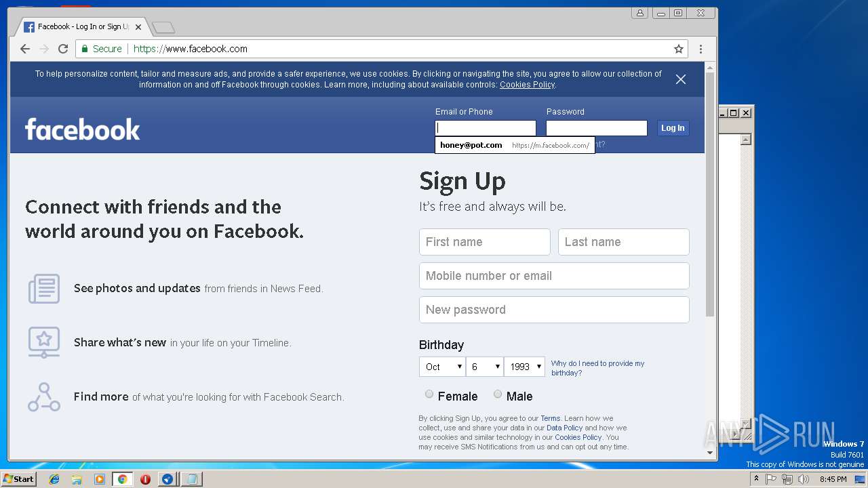Open the Terms link
The image size is (868, 488).
[x=550, y=418]
